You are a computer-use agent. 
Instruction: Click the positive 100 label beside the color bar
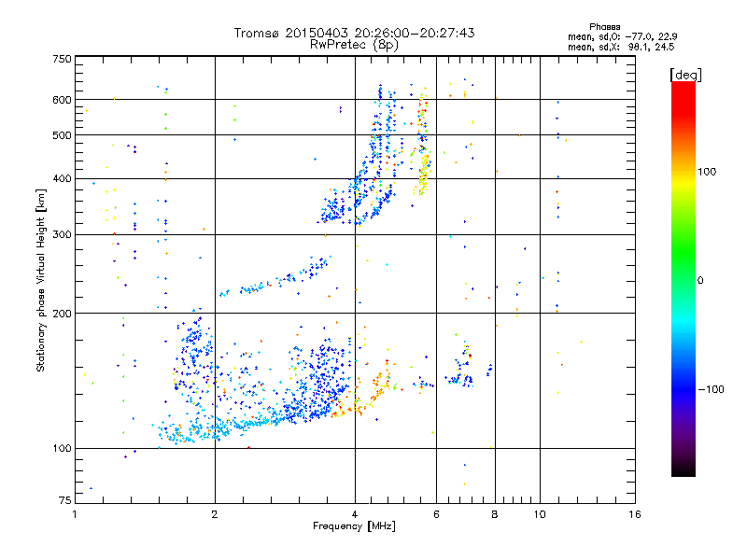pos(707,172)
